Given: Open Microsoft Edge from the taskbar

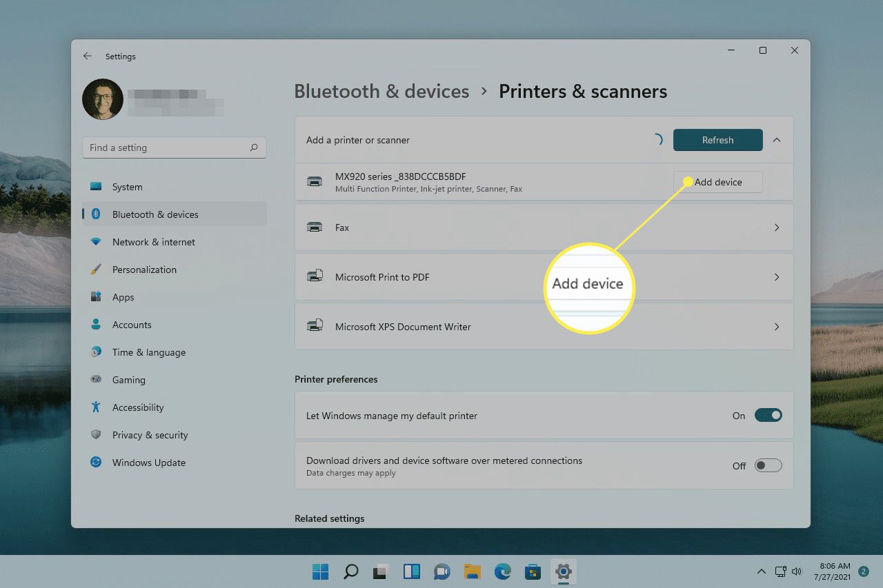Looking at the screenshot, I should 502,571.
